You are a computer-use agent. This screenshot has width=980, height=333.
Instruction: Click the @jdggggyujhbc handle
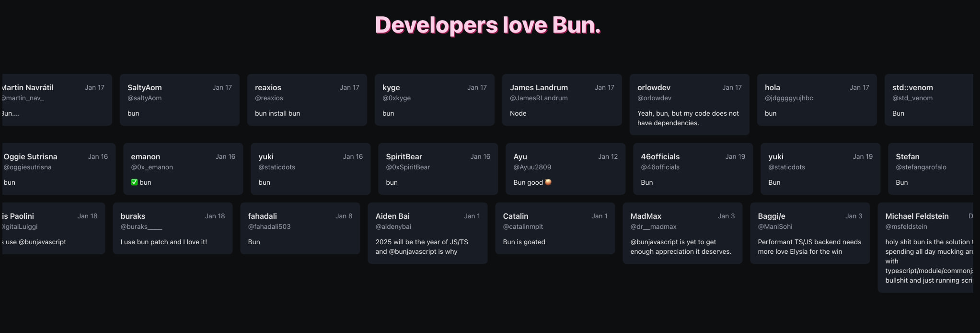click(x=789, y=98)
